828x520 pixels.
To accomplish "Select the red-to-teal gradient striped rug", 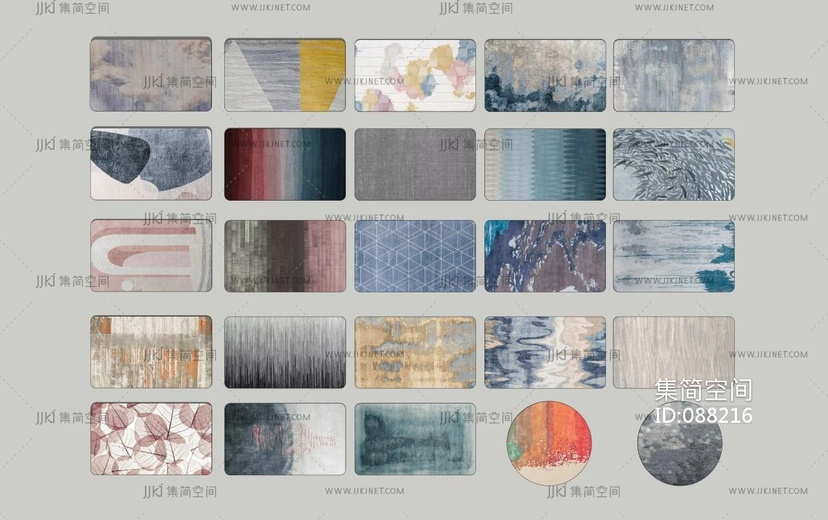I will (x=284, y=163).
